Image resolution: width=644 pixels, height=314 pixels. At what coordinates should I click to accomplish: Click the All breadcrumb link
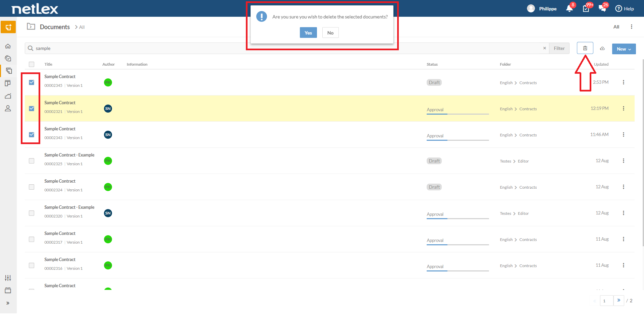coord(82,27)
